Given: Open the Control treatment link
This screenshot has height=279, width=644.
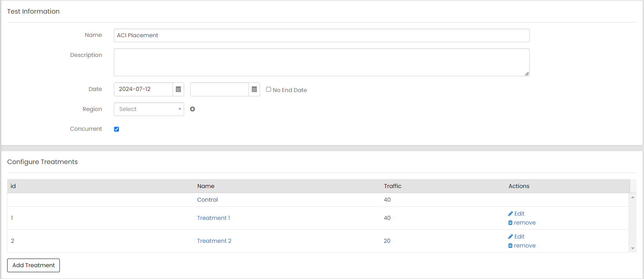Looking at the screenshot, I should coord(207,200).
